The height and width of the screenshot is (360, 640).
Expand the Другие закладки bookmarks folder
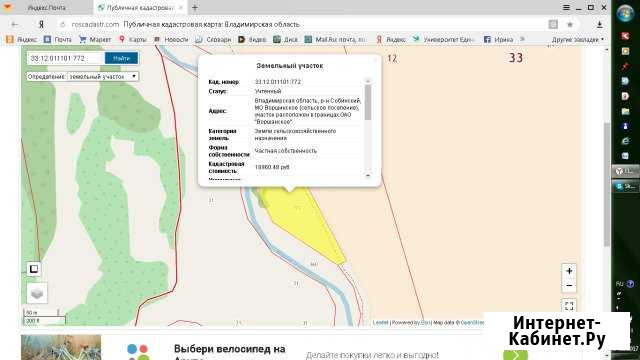coord(578,40)
